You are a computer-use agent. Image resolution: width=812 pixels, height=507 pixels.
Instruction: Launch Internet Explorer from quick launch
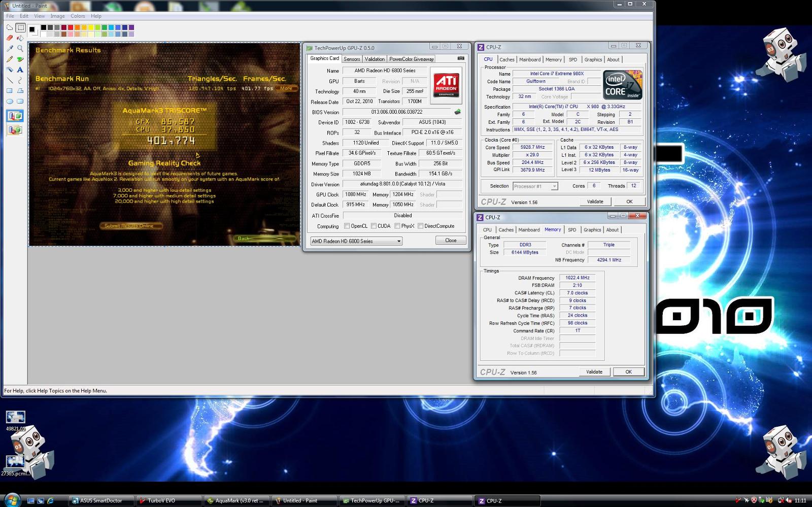click(50, 500)
